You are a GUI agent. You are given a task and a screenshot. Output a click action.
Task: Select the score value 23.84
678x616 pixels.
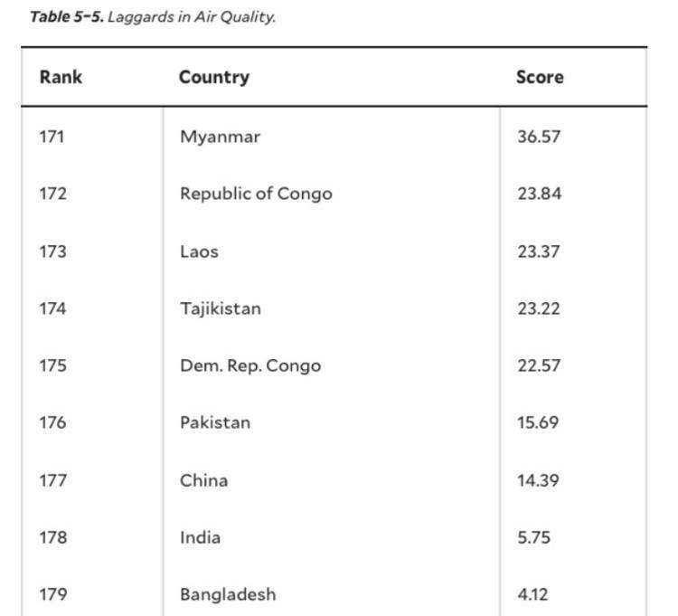pyautogui.click(x=539, y=194)
